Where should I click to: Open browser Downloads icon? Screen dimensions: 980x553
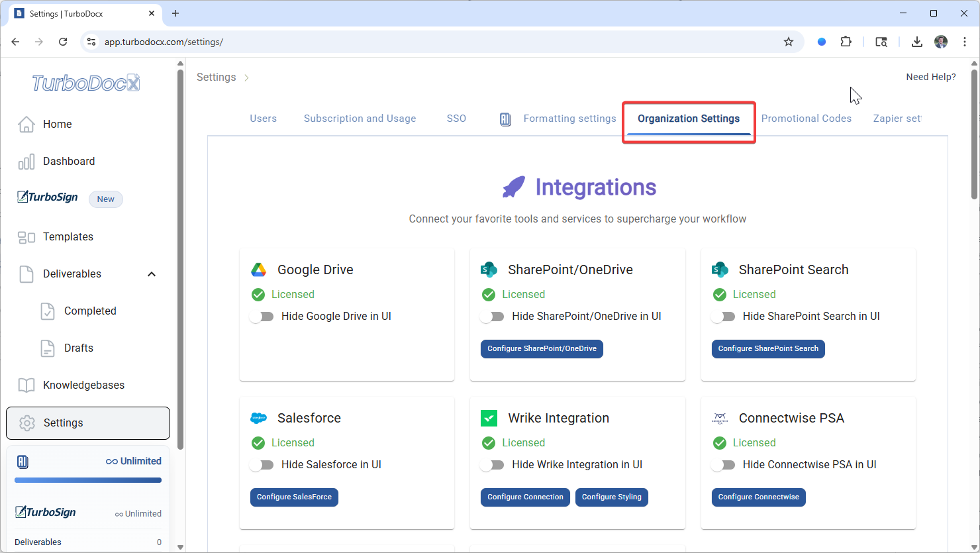pos(917,42)
